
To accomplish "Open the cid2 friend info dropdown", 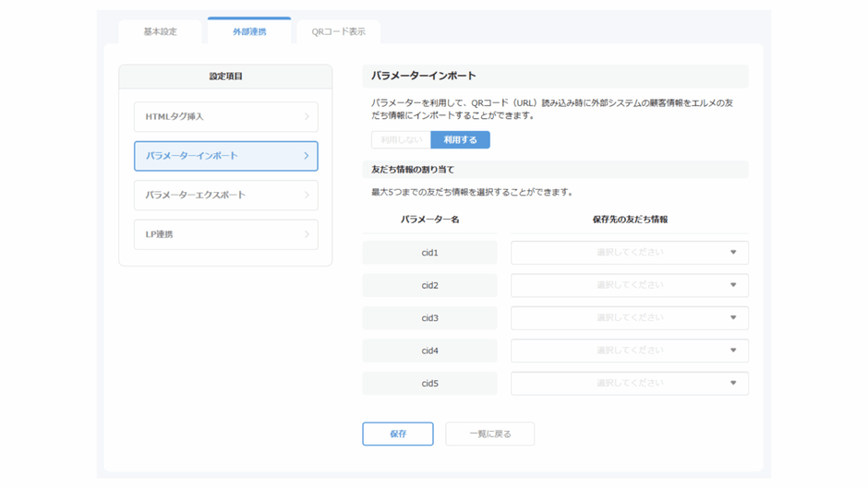I will click(629, 285).
